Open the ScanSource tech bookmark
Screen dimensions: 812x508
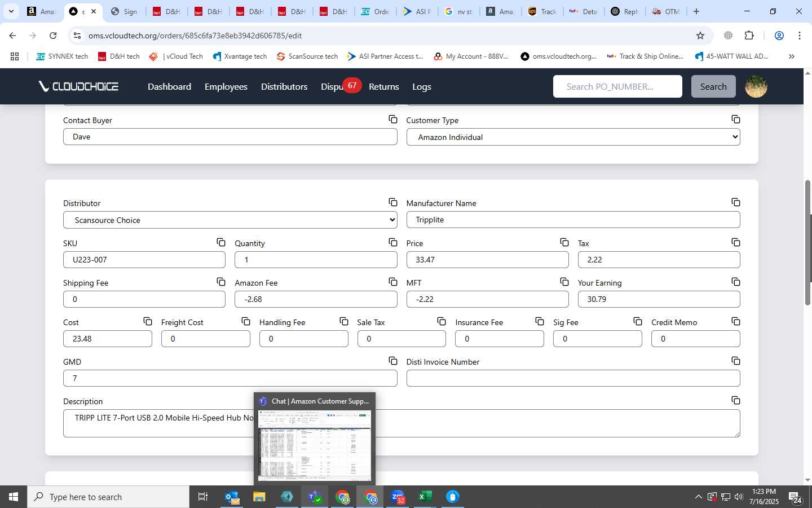click(307, 56)
